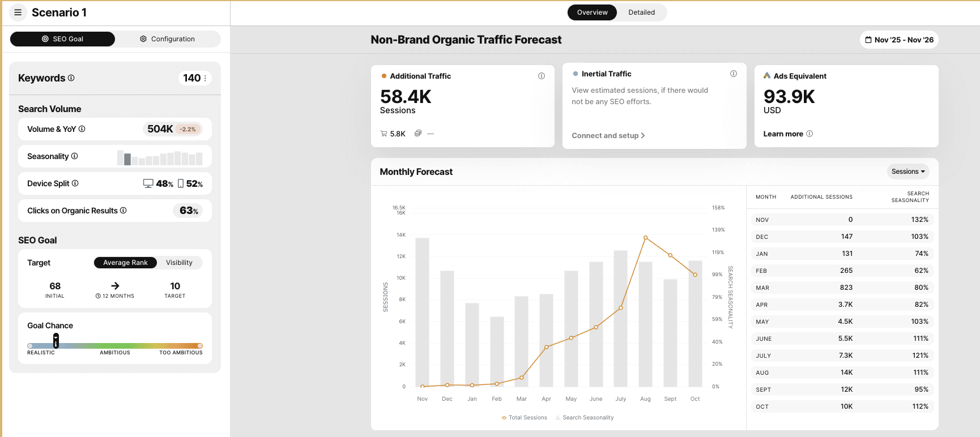The image size is (980, 437).
Task: Click the Search Seasonality legend marker
Action: coord(558,418)
